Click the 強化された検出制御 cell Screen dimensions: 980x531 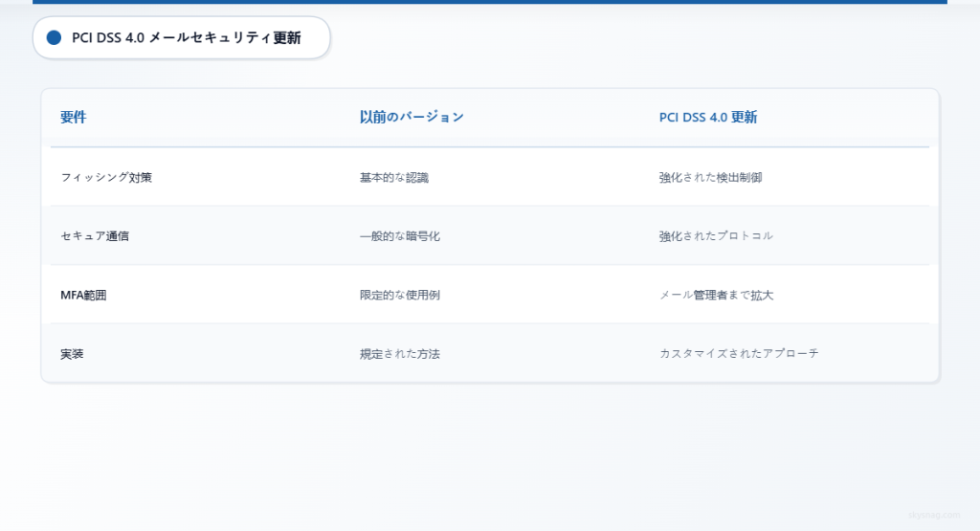710,177
